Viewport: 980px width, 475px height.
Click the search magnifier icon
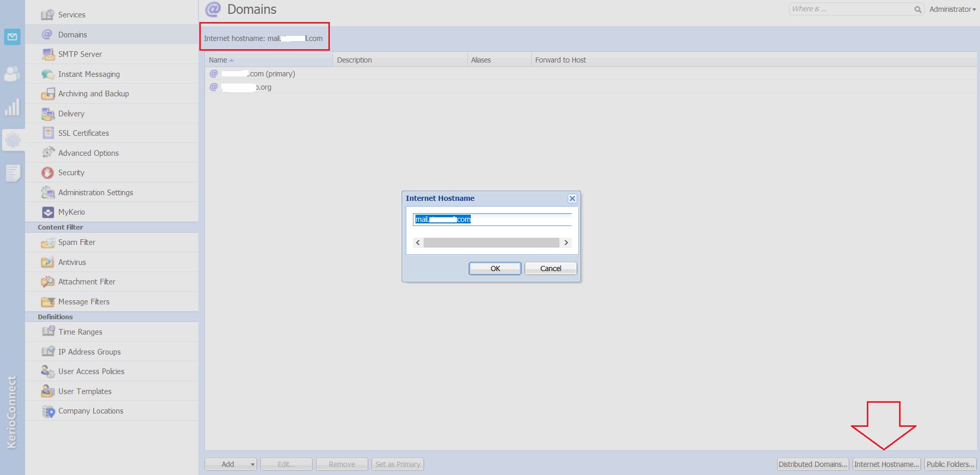click(x=918, y=9)
